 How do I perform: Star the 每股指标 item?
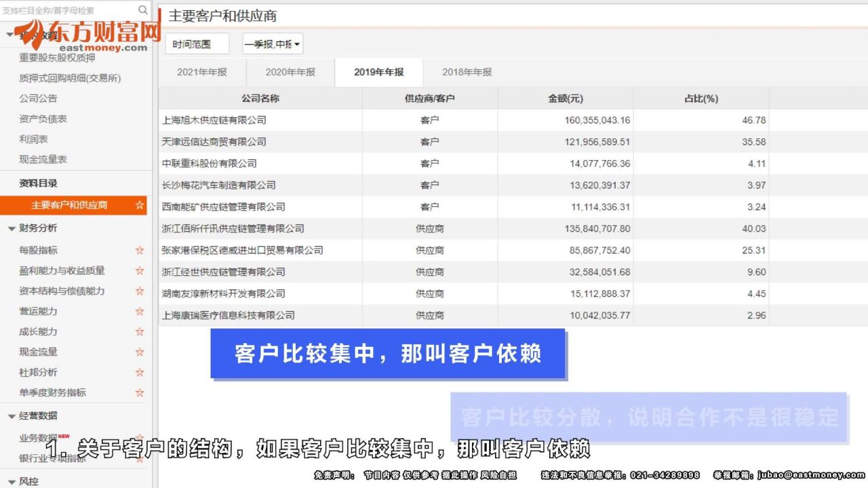point(140,250)
